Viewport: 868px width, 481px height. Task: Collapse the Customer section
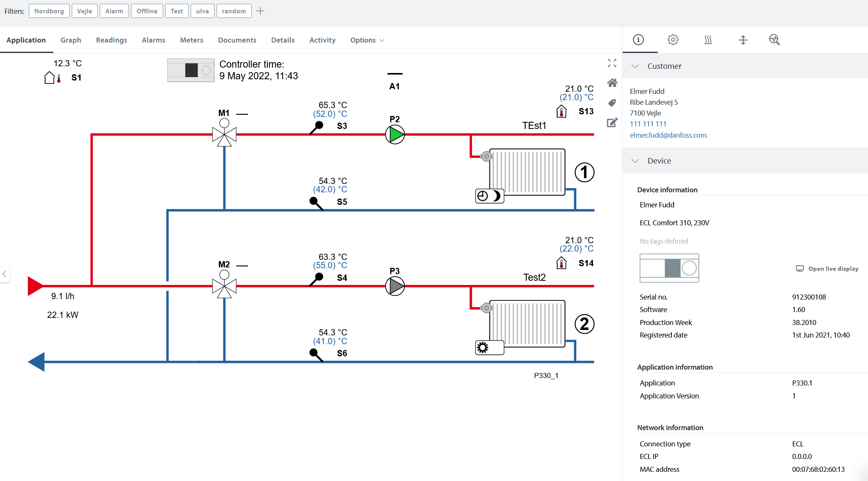coord(636,66)
